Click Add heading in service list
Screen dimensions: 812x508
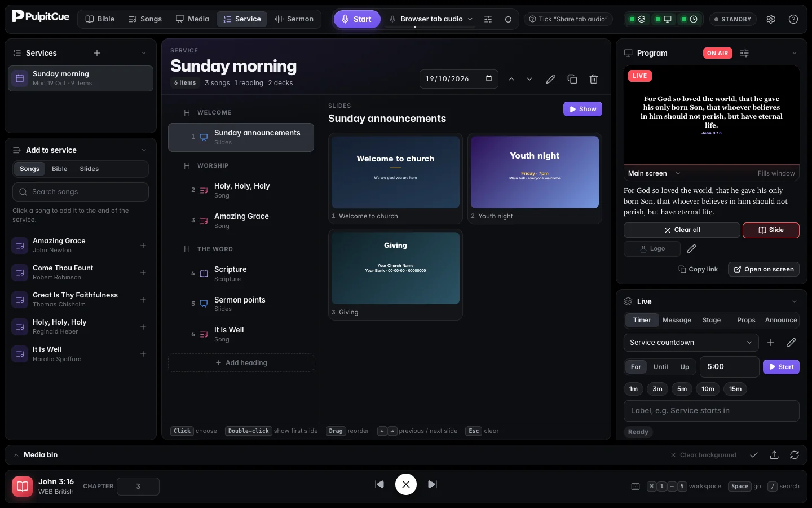coord(241,363)
